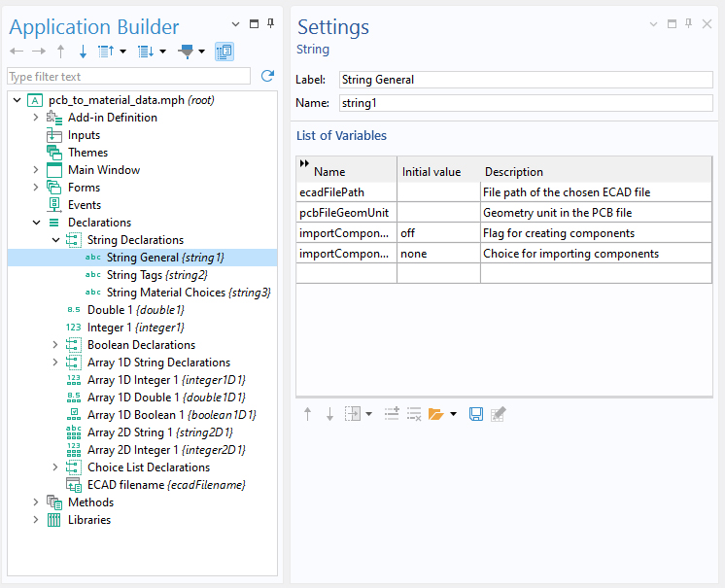Click the Move Down arrow in Application Builder toolbar

(83, 52)
